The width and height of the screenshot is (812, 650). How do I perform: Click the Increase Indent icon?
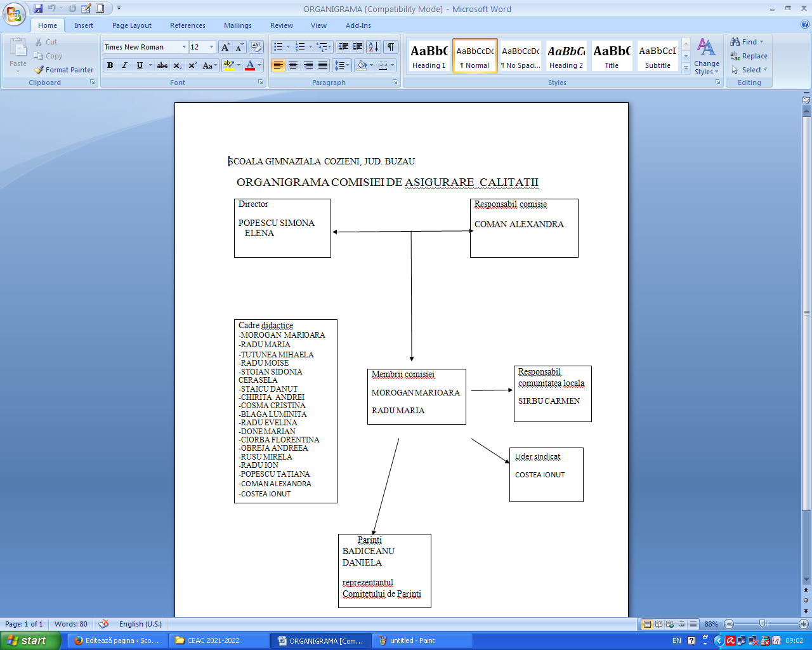click(358, 47)
